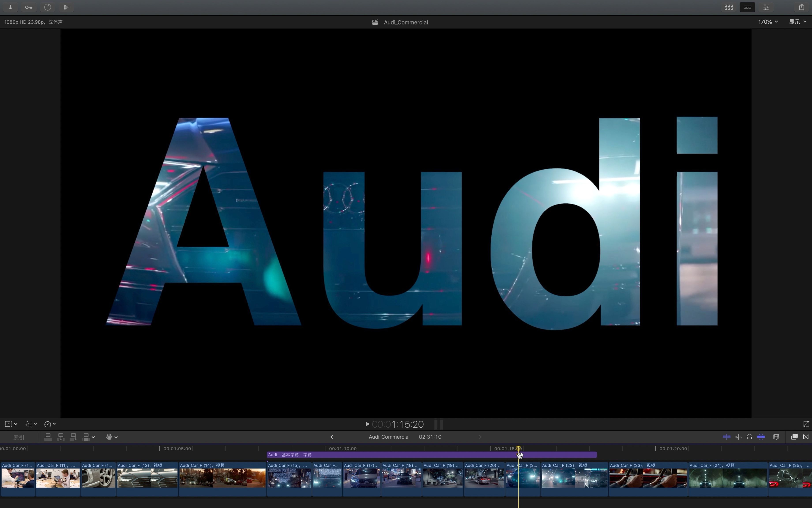Click the overwrite clip edit icon

[x=86, y=437]
